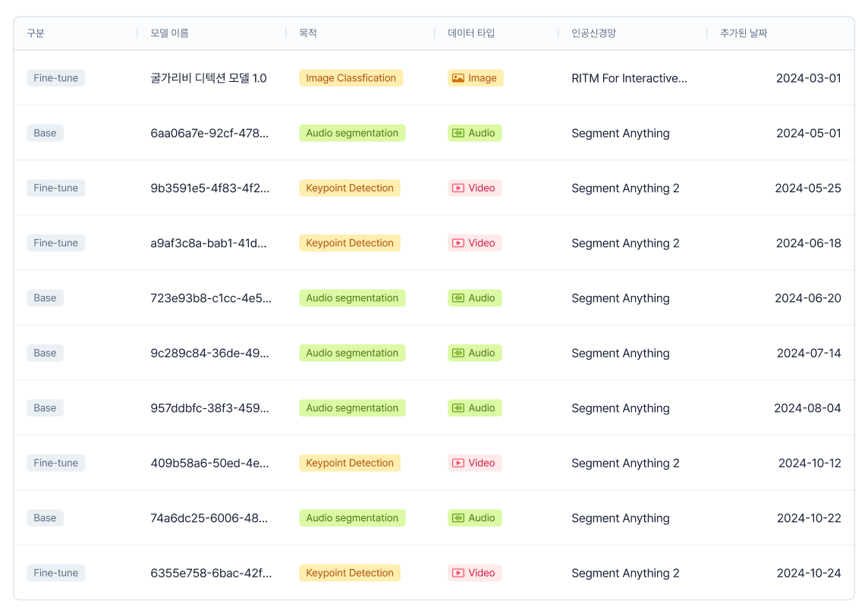Screen dimensions: 868x613
Task: Click the date 2024-10-22
Action: pyautogui.click(x=809, y=517)
